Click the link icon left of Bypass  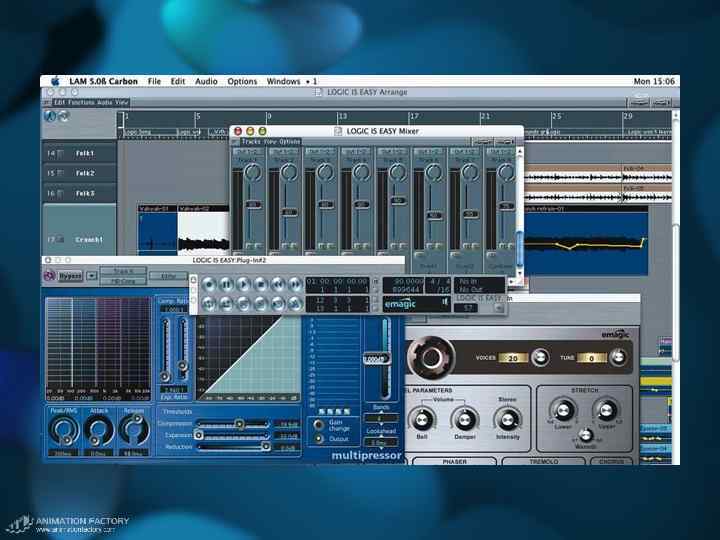click(x=49, y=276)
